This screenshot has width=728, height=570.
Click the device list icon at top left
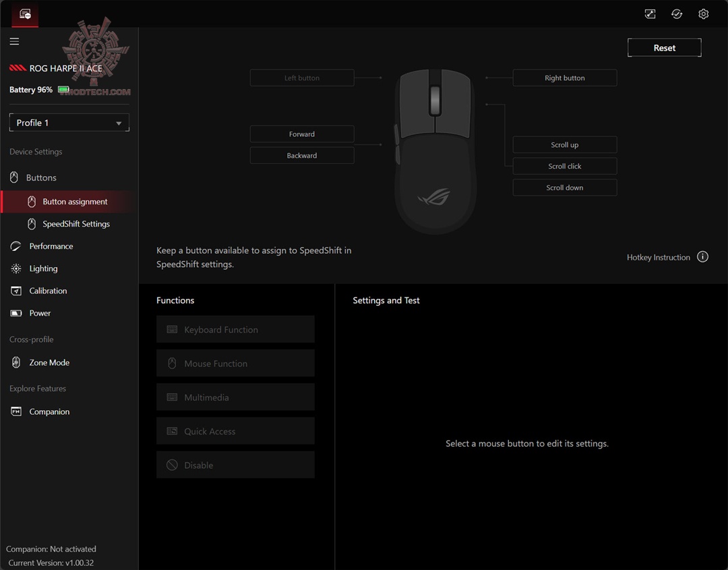point(25,14)
